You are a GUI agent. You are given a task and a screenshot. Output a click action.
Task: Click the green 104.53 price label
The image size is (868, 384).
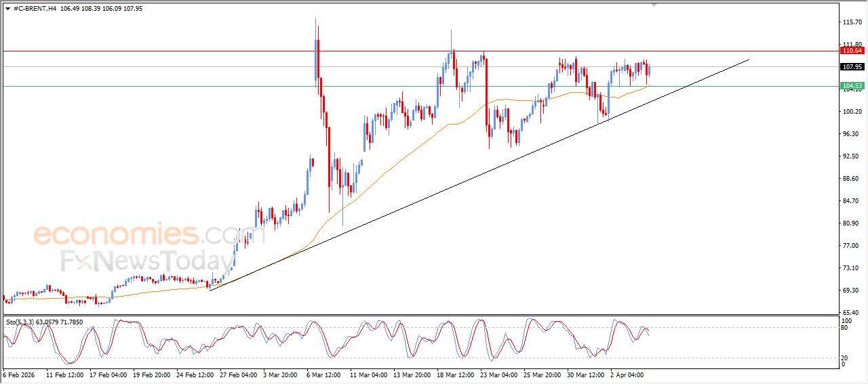click(852, 86)
